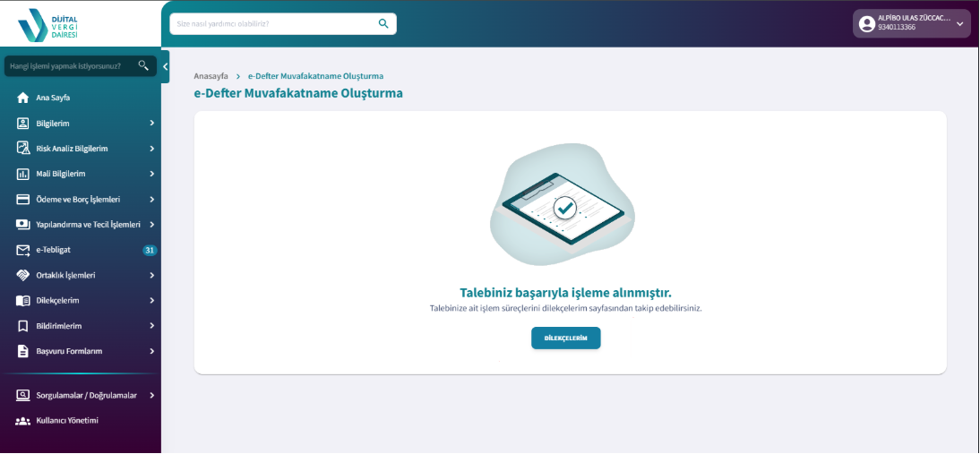Select Yapılandırma ve Tecil İşlemleri menu

pyautogui.click(x=88, y=225)
